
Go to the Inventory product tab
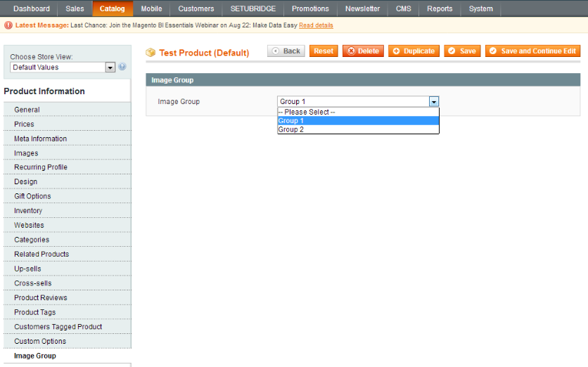pyautogui.click(x=28, y=211)
